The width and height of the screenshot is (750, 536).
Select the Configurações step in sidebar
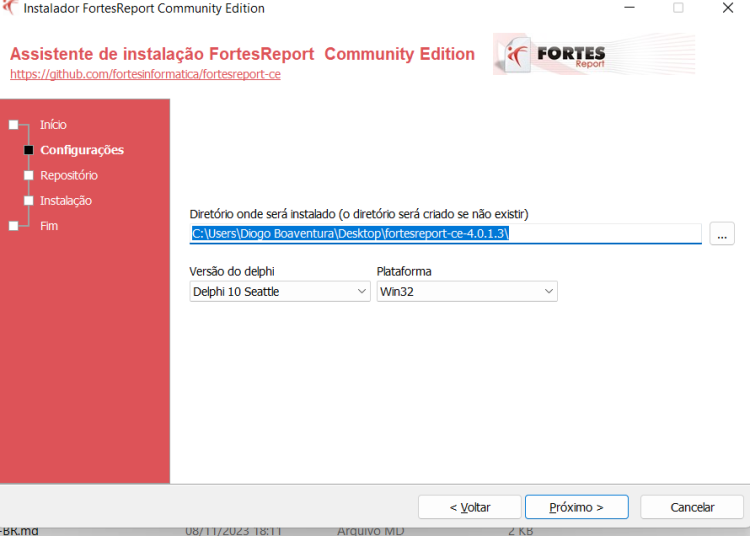82,150
